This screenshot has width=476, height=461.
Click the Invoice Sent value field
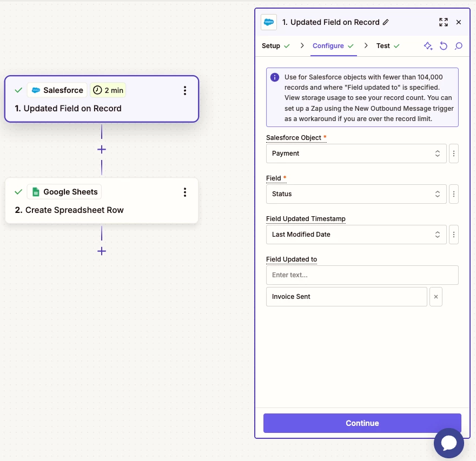coord(346,297)
